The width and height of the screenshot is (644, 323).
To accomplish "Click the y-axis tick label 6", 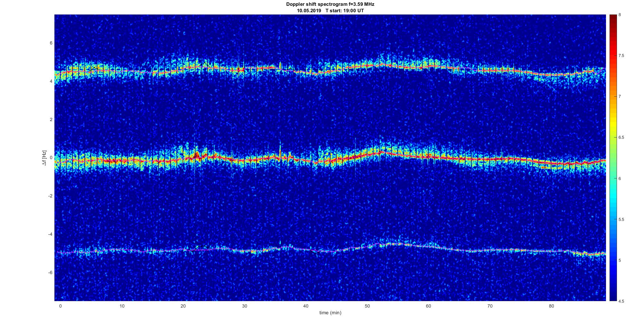I will 51,43.
